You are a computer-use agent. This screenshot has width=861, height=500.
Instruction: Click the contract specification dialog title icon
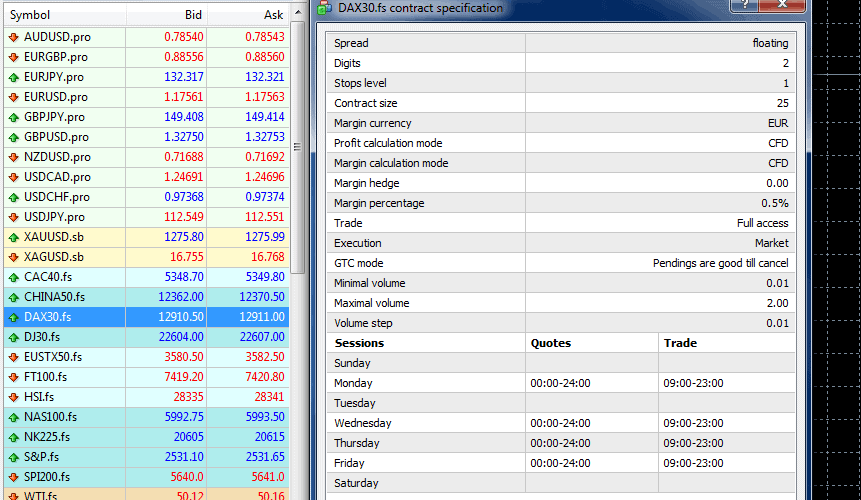(x=325, y=7)
